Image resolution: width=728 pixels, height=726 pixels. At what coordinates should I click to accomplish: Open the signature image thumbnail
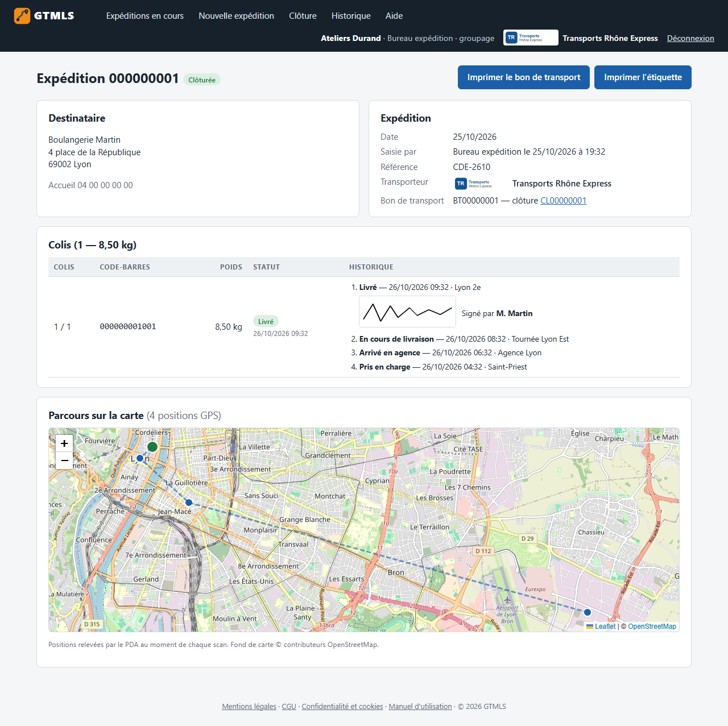pos(407,312)
